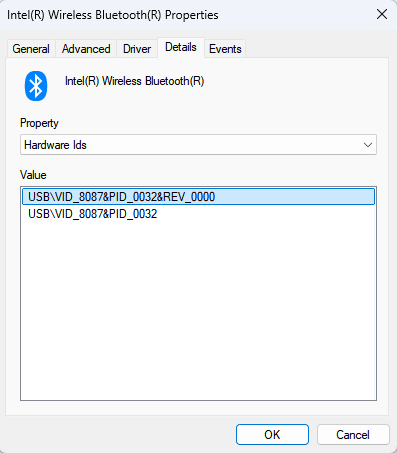Go to the Driver tab

137,49
